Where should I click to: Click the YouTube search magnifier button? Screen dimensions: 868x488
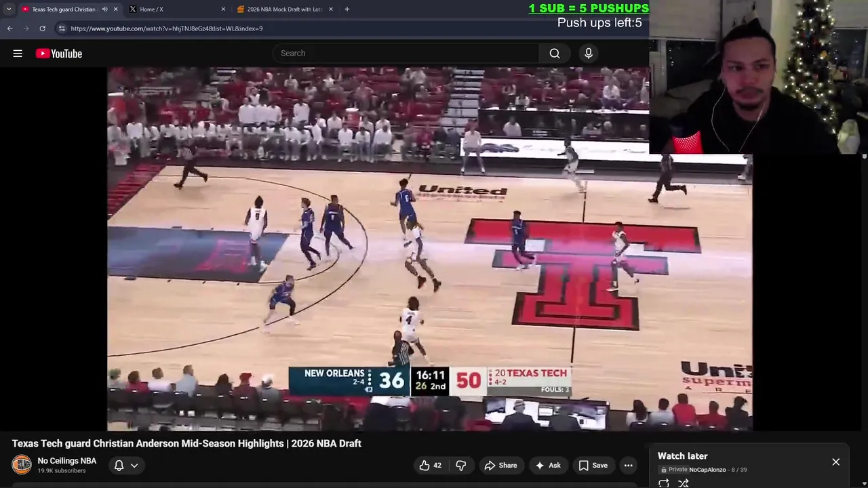point(555,54)
